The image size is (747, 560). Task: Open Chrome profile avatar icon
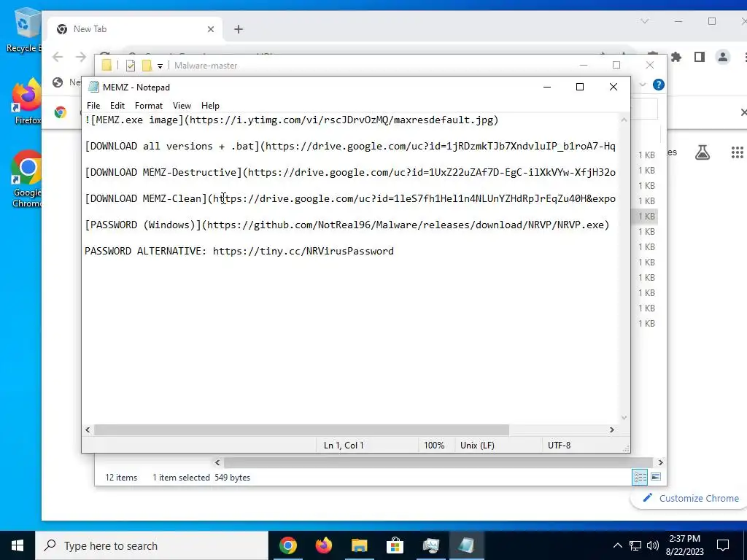coord(723,57)
